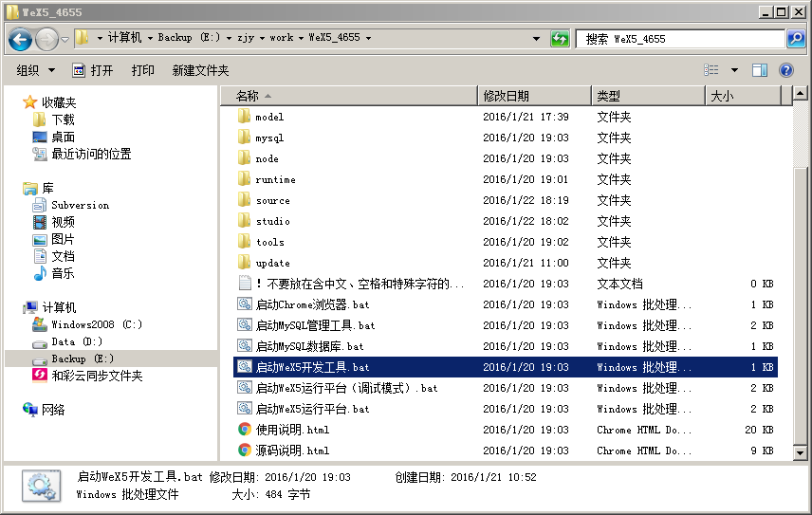Select the mysql folder icon

click(x=245, y=138)
